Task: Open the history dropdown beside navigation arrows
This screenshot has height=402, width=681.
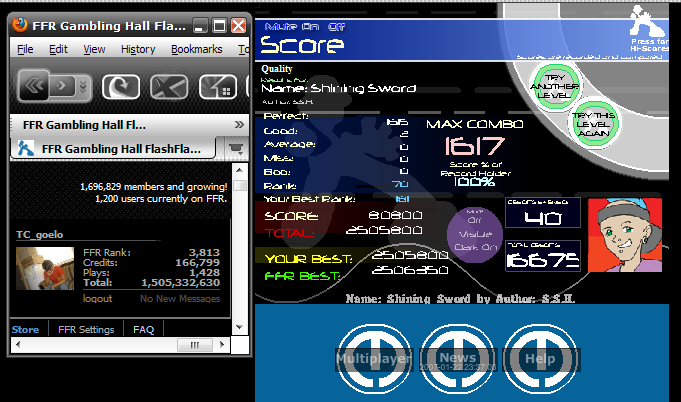Action: click(83, 86)
